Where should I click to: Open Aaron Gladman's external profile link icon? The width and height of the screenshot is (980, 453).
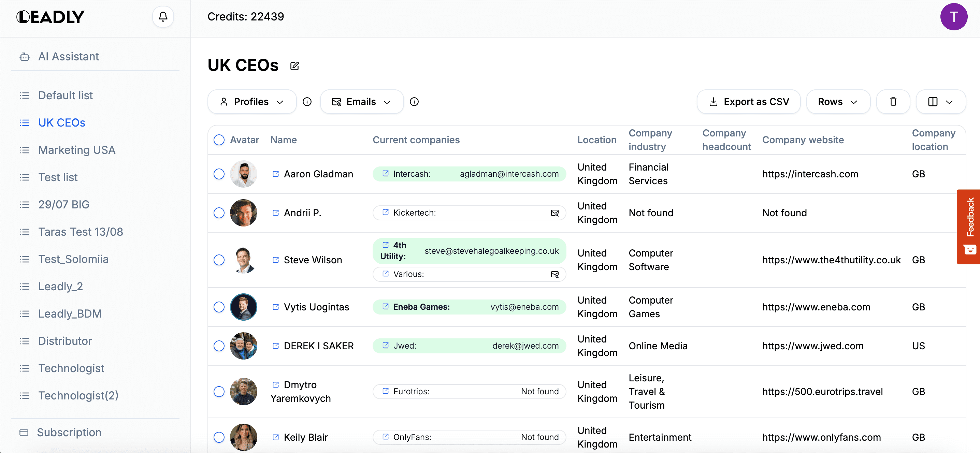276,174
